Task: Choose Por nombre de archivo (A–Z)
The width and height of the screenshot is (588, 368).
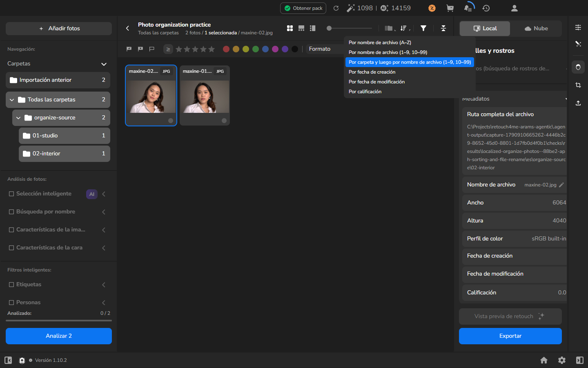Action: tap(410, 43)
